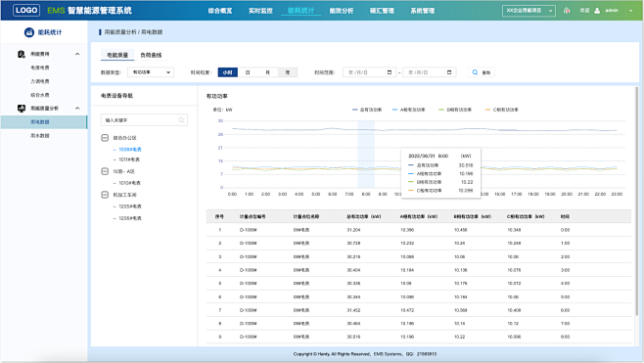
Task: Toggle the 总有功功率 legend color marker
Action: click(x=355, y=110)
